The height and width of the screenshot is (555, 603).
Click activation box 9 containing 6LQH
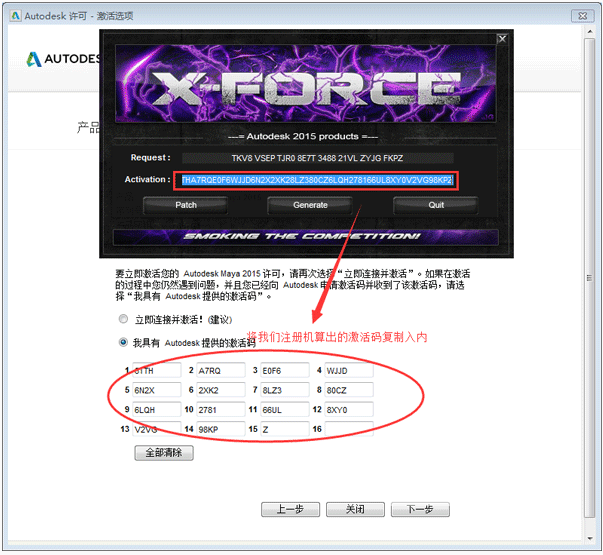tap(157, 410)
